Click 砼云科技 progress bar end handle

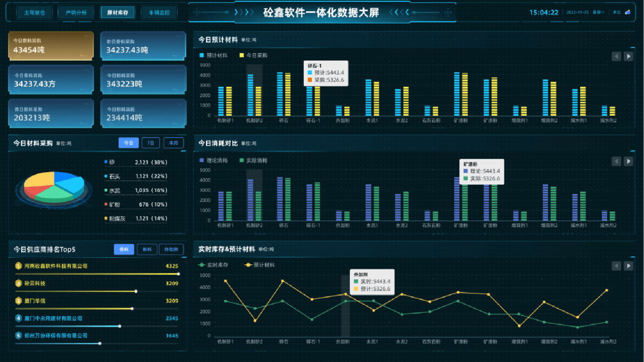click(136, 291)
